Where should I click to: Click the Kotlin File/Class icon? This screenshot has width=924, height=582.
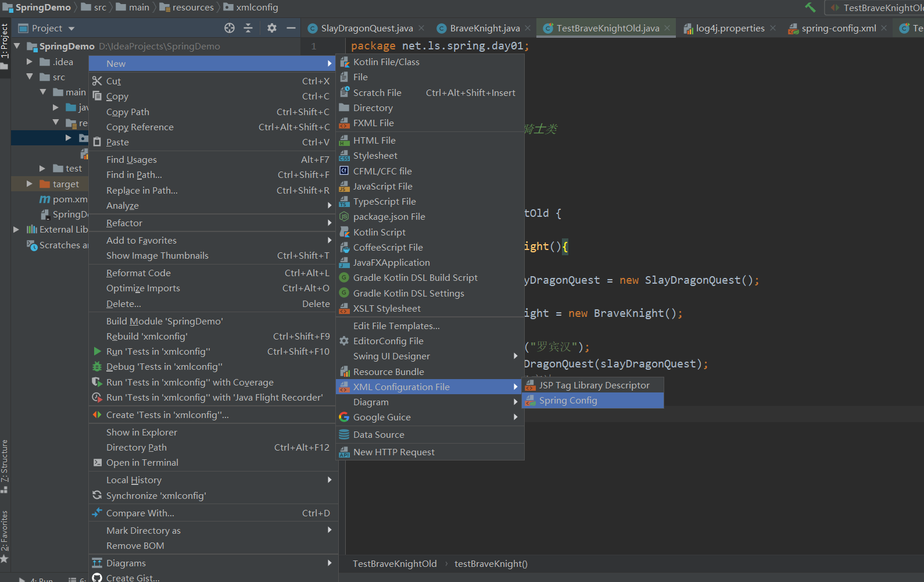click(x=345, y=62)
